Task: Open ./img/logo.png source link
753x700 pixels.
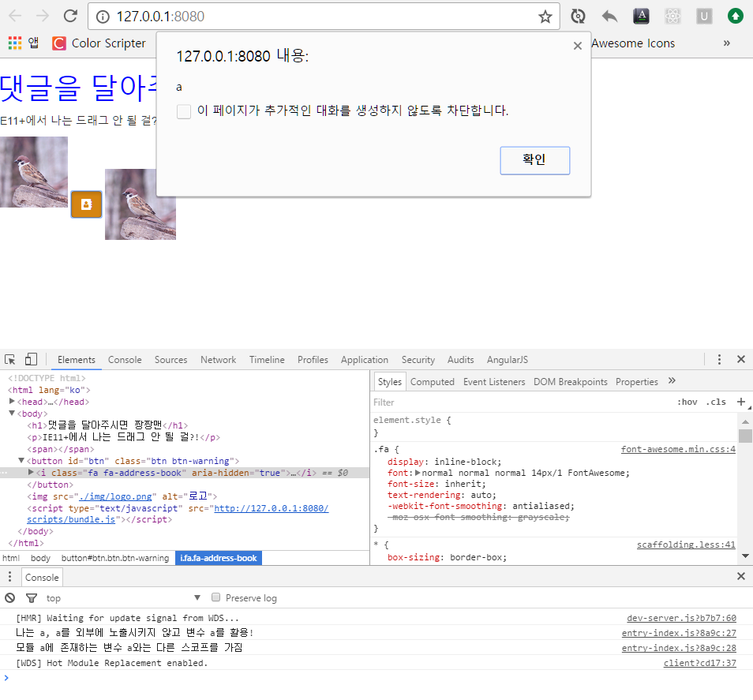Action: pyautogui.click(x=115, y=496)
